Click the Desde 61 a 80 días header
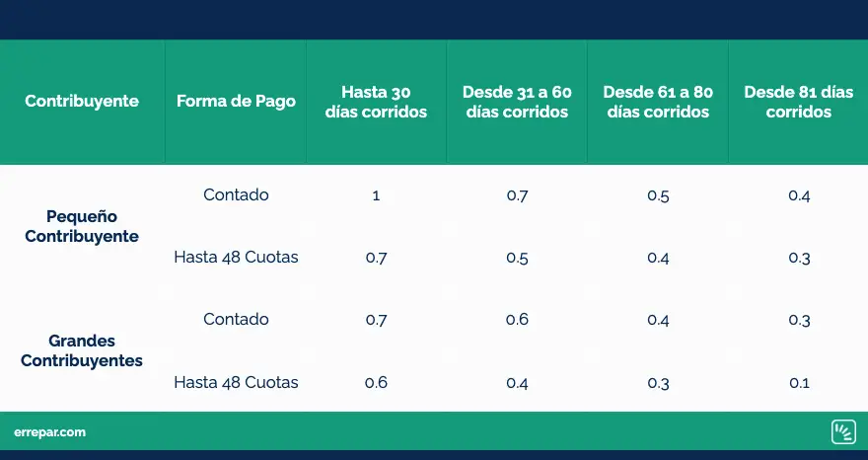 coord(658,102)
